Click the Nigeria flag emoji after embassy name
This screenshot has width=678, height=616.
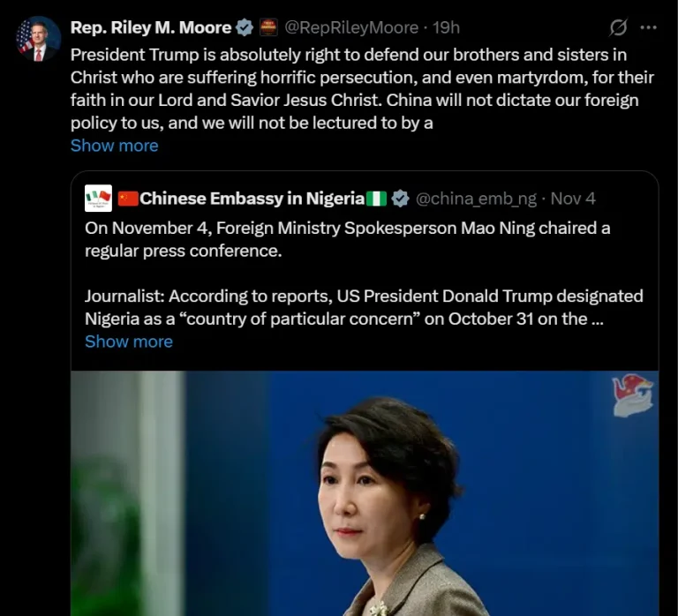376,199
